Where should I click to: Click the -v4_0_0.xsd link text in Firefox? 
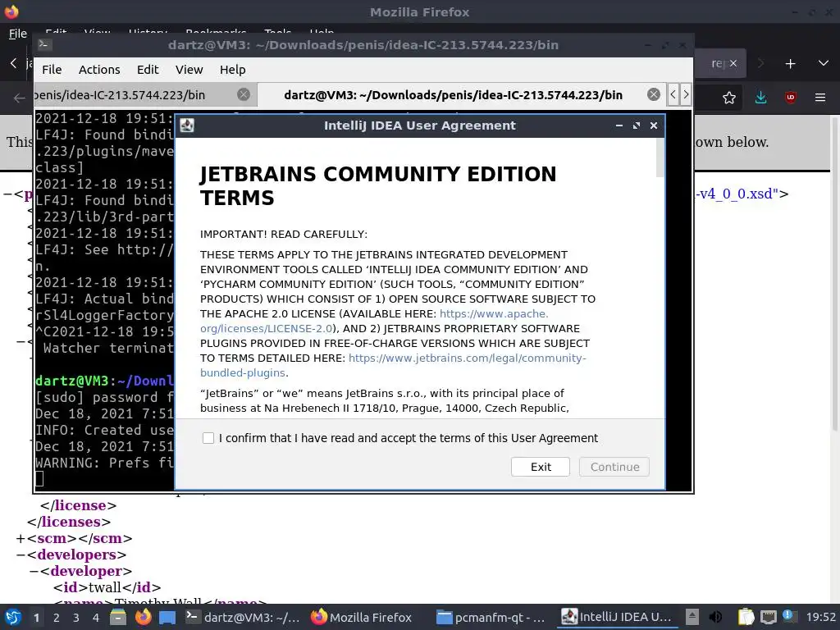(x=737, y=194)
